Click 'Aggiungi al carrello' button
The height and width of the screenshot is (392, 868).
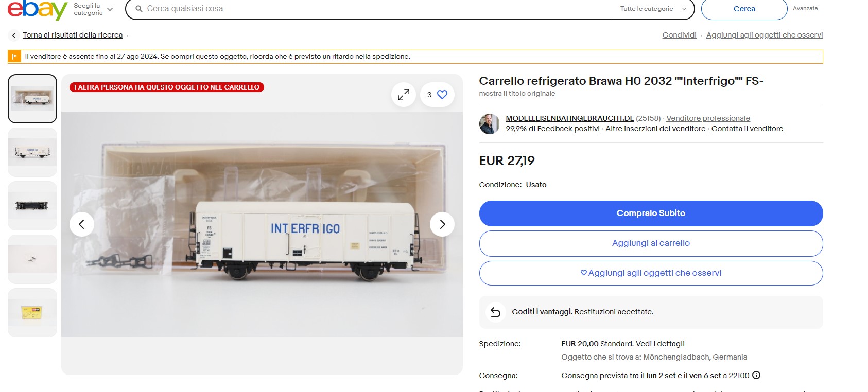point(651,243)
